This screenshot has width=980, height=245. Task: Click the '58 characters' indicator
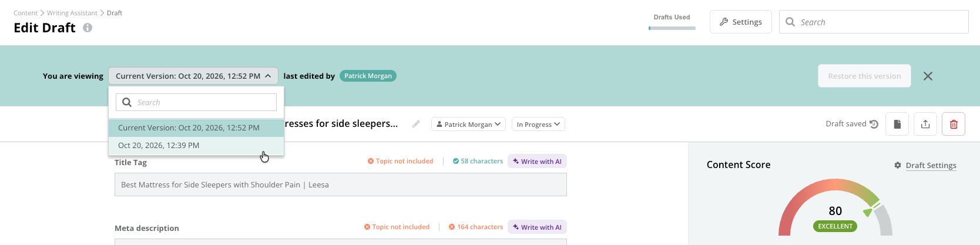tap(478, 161)
